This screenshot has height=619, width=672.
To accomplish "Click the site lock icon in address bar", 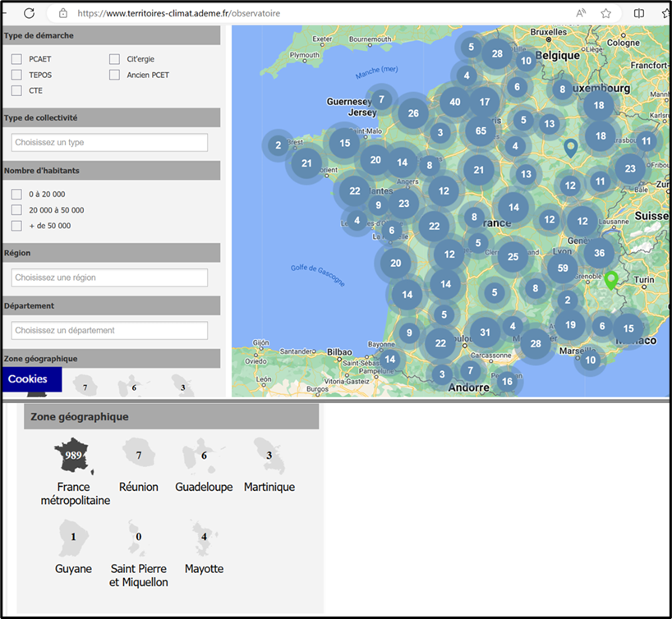I will (x=63, y=13).
